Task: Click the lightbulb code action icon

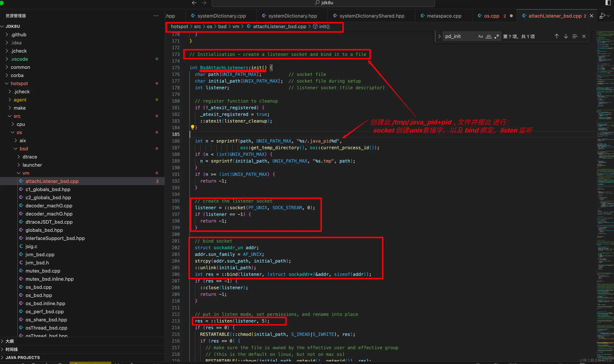Action: [192, 127]
